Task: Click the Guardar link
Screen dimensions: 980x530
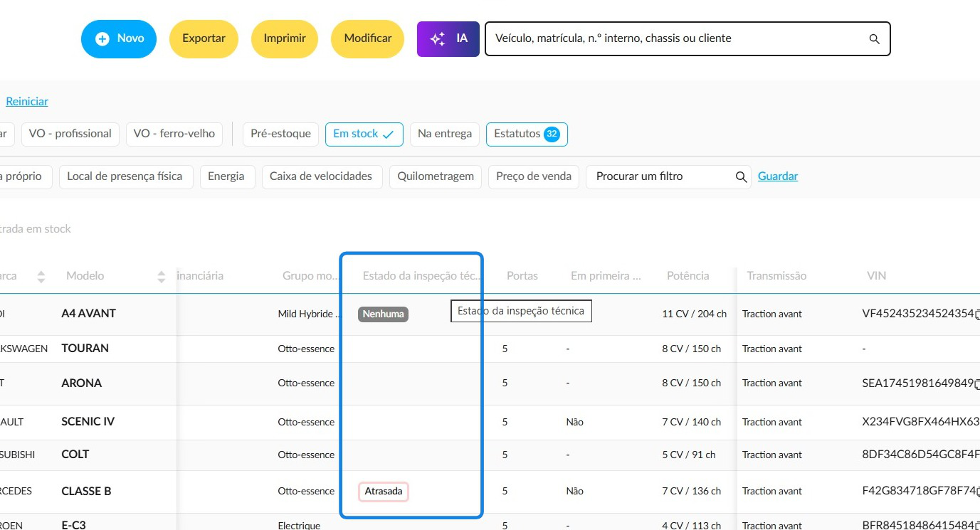Action: pyautogui.click(x=778, y=176)
